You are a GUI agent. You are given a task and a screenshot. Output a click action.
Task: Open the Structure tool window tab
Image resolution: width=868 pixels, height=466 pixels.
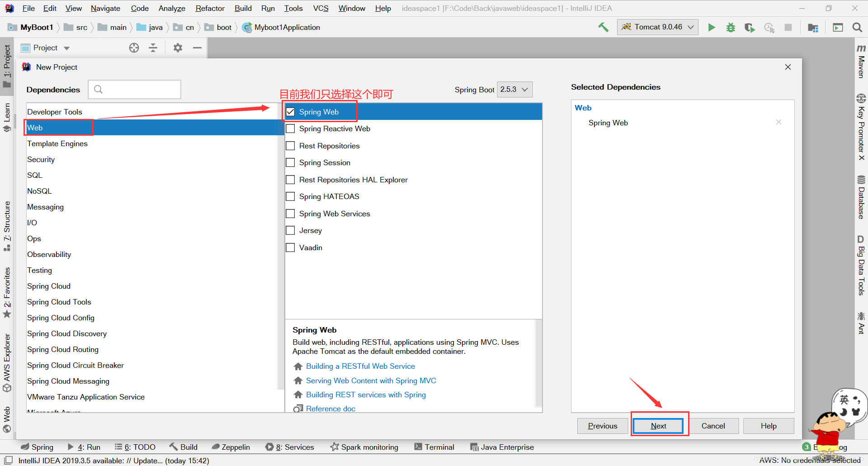[x=7, y=226]
